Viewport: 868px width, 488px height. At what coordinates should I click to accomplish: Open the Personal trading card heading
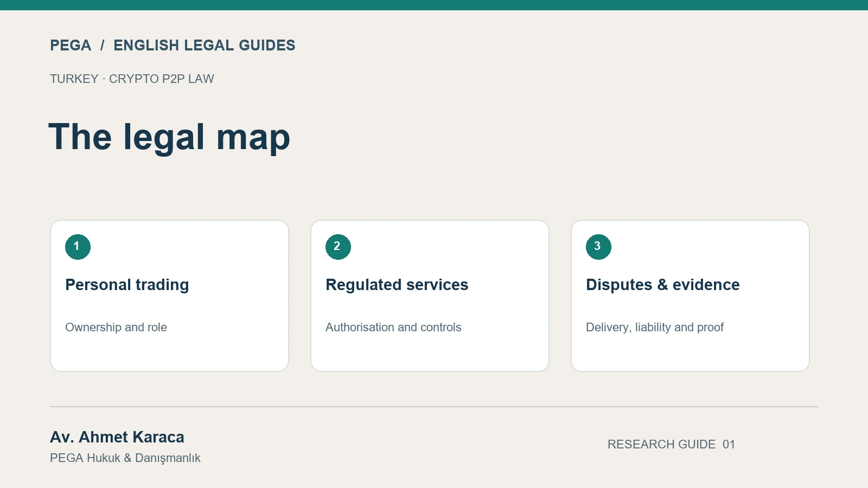127,285
